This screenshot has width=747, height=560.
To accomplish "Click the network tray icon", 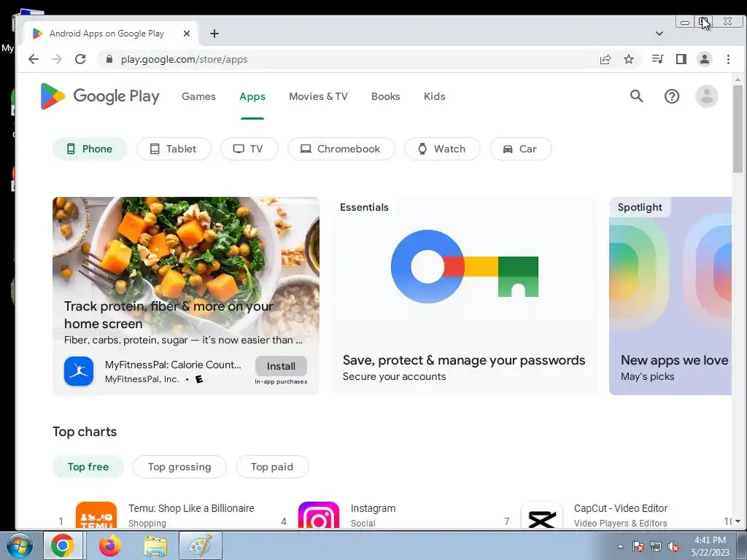I will pyautogui.click(x=656, y=546).
